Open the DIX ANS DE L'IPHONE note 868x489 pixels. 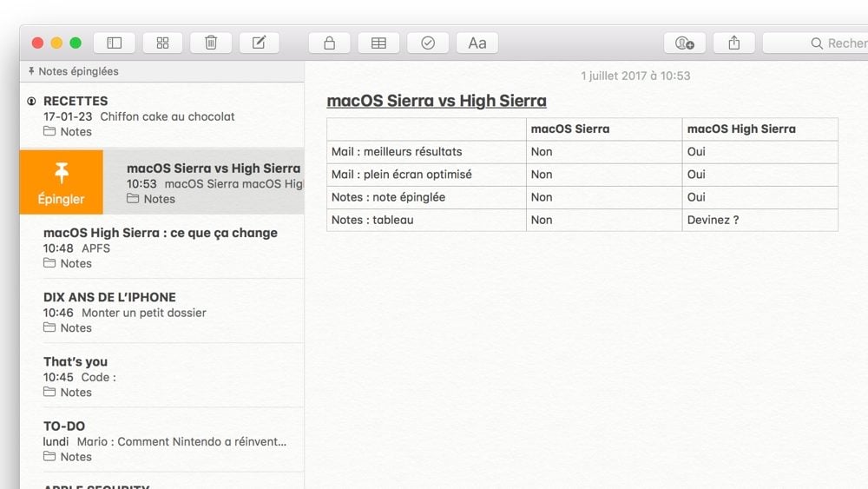161,311
